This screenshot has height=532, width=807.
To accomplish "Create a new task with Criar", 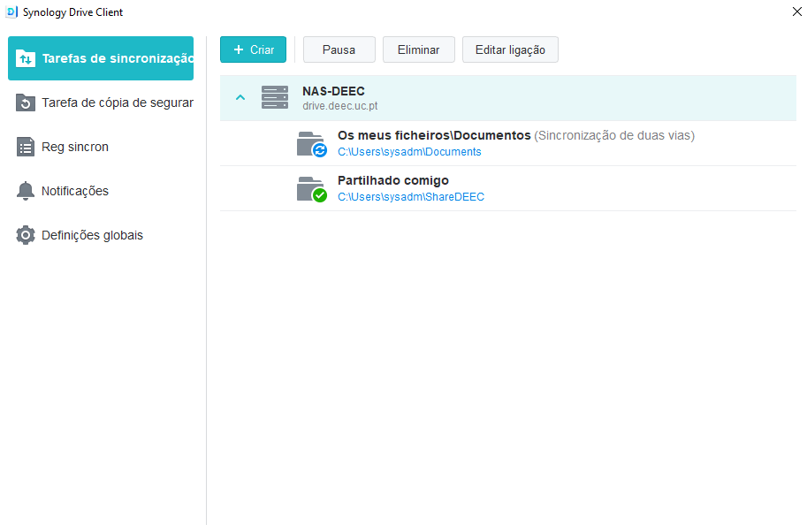I will coord(253,49).
